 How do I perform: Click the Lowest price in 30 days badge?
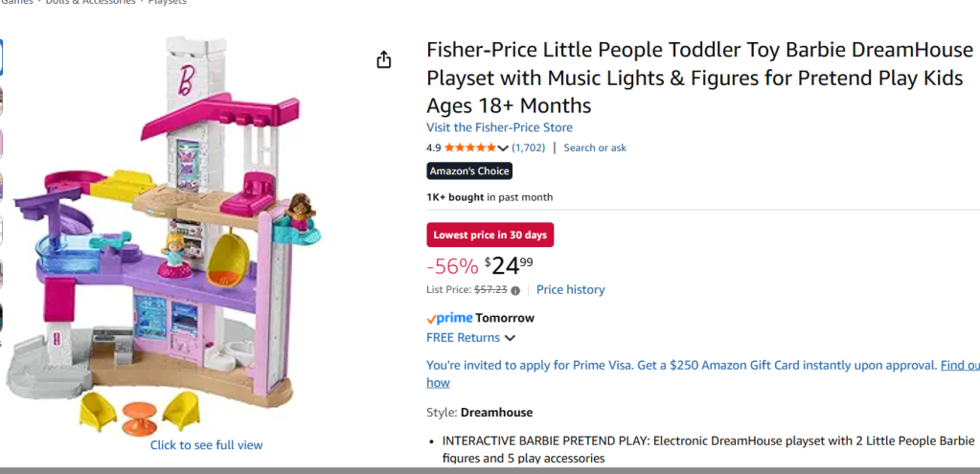click(490, 235)
